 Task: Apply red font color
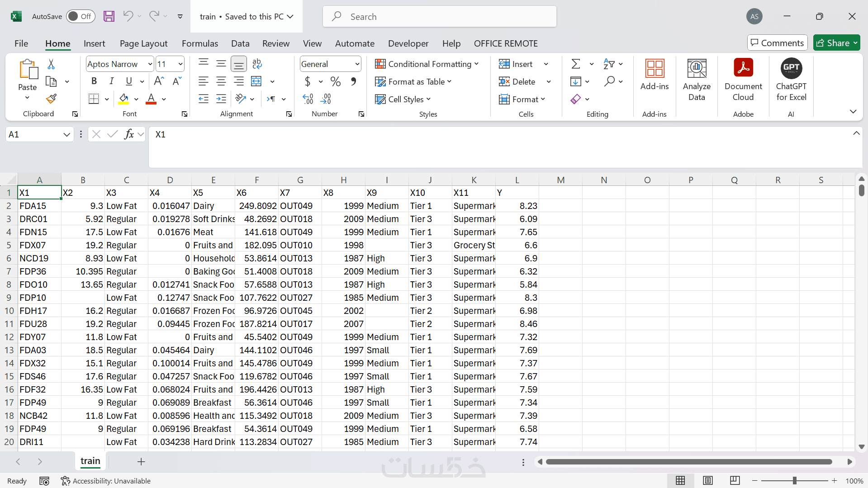click(151, 99)
